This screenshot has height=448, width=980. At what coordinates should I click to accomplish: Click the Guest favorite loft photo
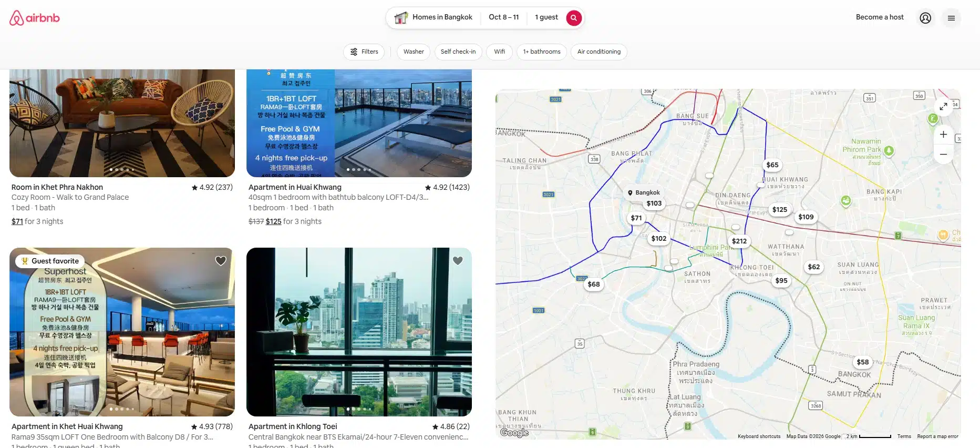122,332
